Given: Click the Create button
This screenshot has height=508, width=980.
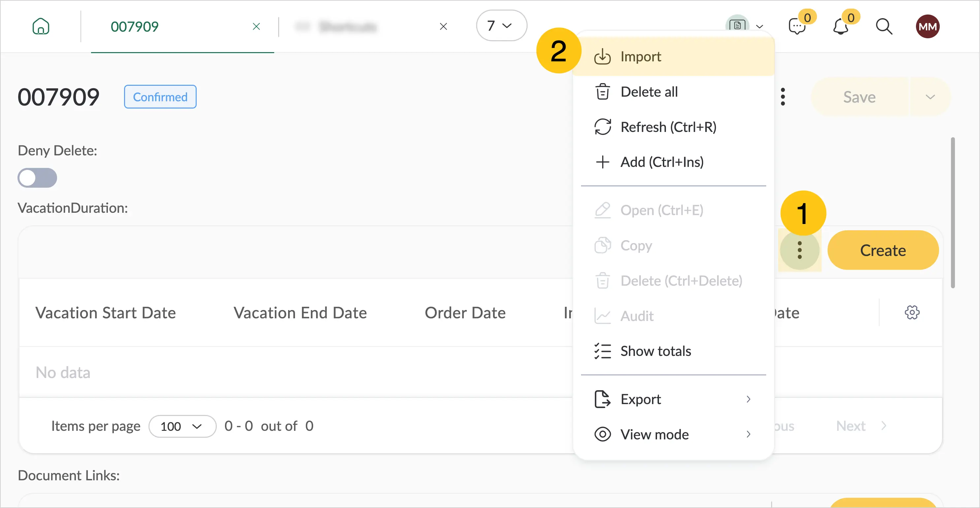Looking at the screenshot, I should tap(883, 250).
